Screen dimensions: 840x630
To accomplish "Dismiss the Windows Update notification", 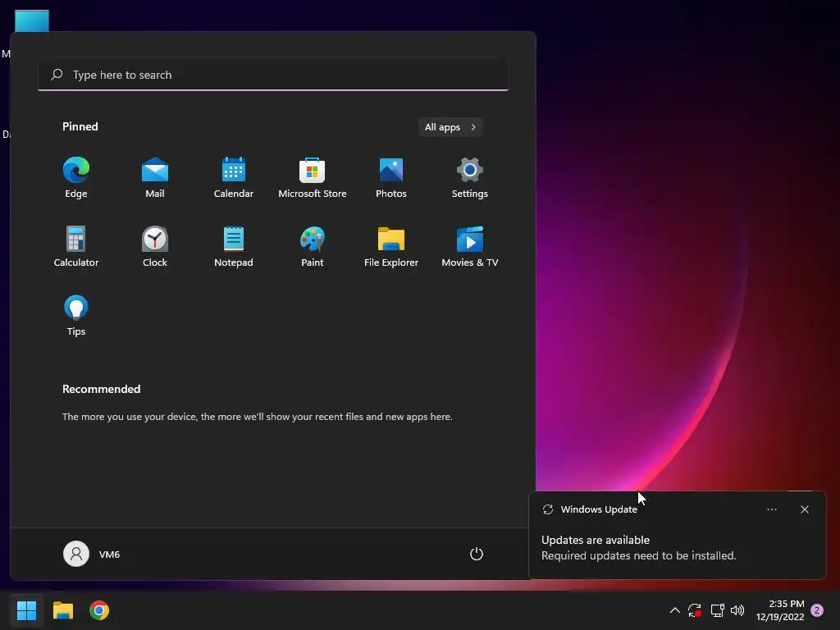I will tap(805, 509).
